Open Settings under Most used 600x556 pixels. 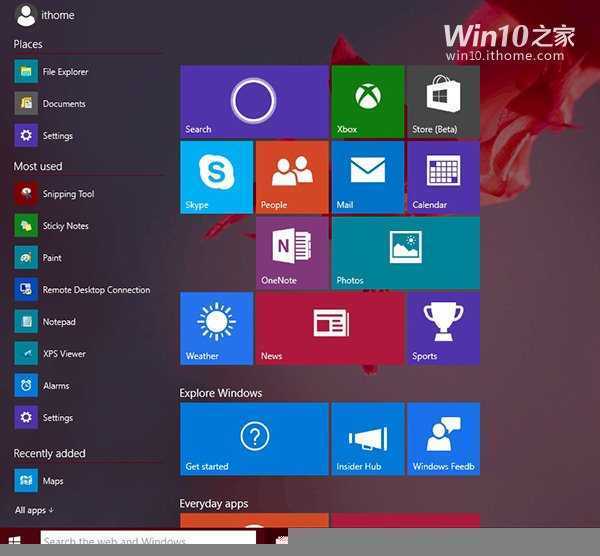pos(44,417)
